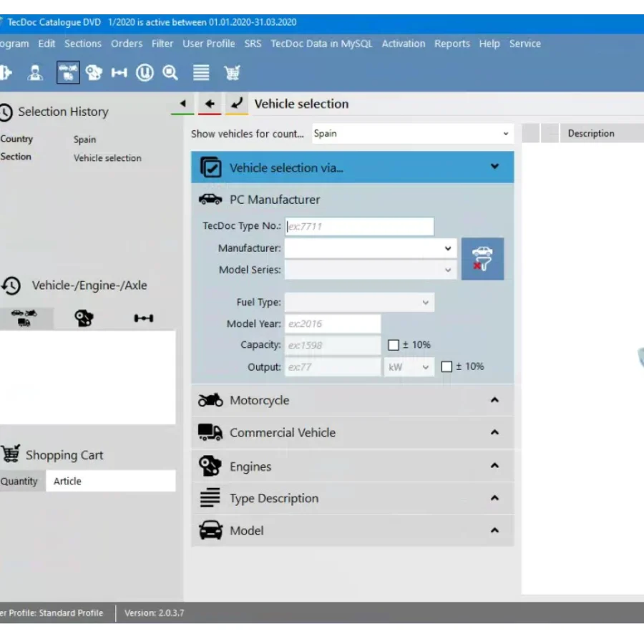644x644 pixels.
Task: Click the Shopping Cart panel icon
Action: coord(10,454)
